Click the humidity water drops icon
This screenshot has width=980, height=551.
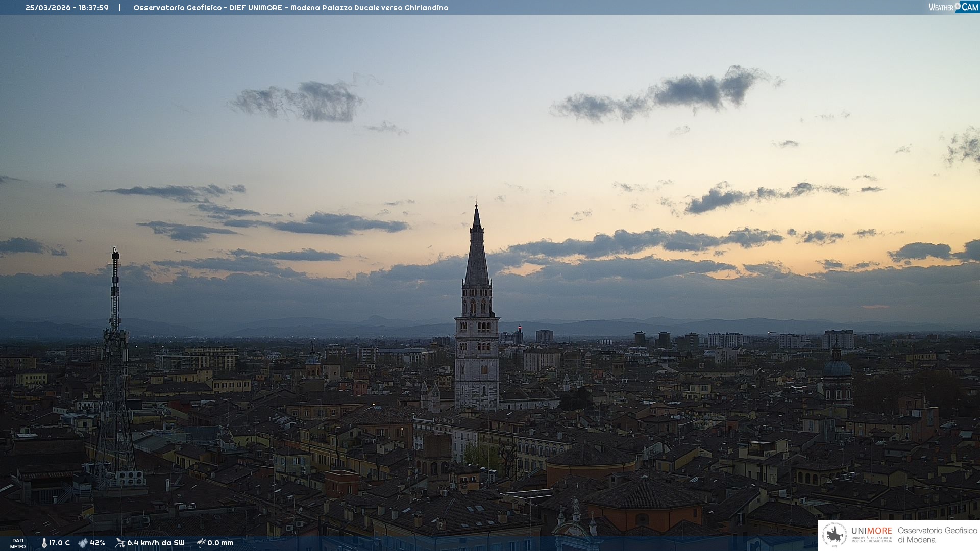[83, 543]
